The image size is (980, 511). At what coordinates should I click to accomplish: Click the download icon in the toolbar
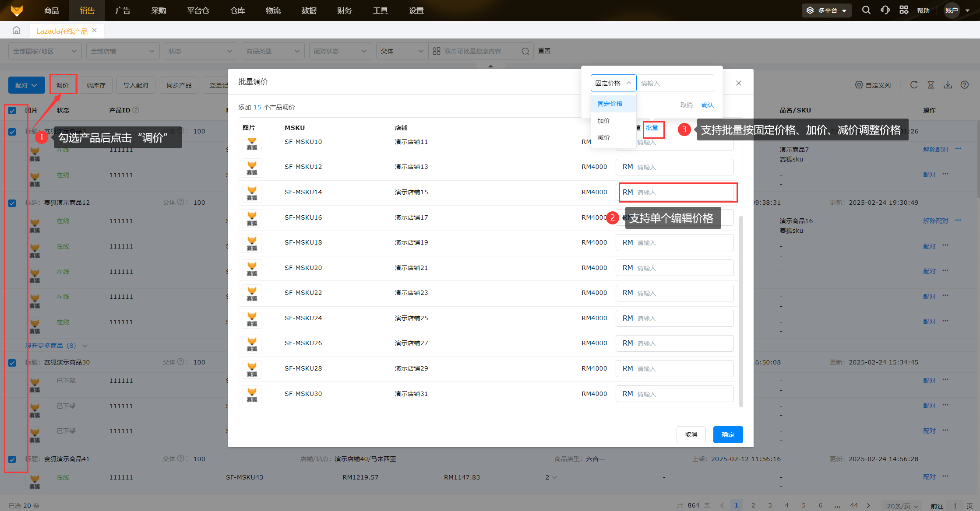948,85
